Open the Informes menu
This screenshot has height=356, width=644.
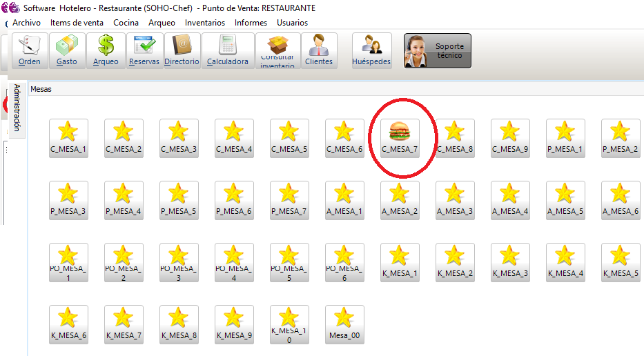pos(251,23)
